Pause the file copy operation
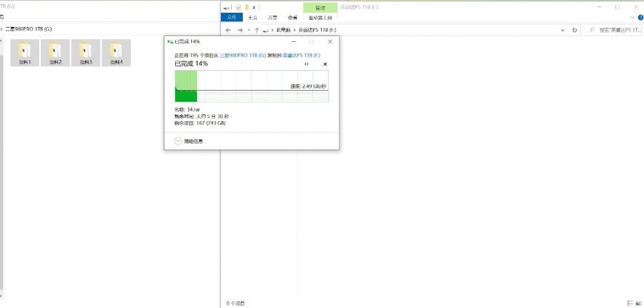The image size is (644, 308). point(307,64)
